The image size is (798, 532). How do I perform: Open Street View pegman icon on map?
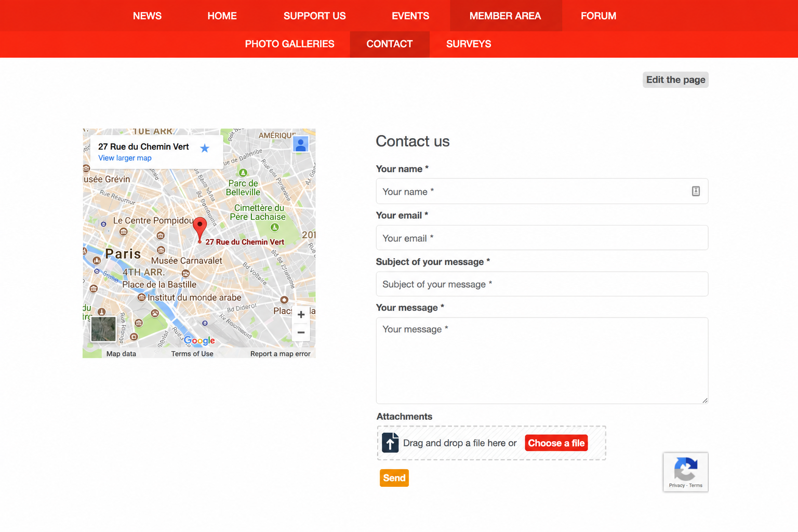tap(301, 144)
